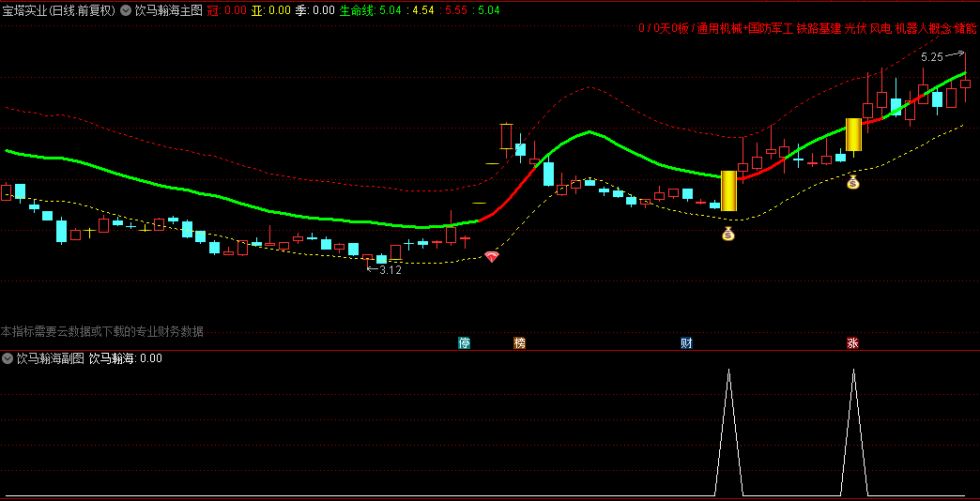Click the yellow 4.54 value in header
980x501 pixels.
coord(421,10)
